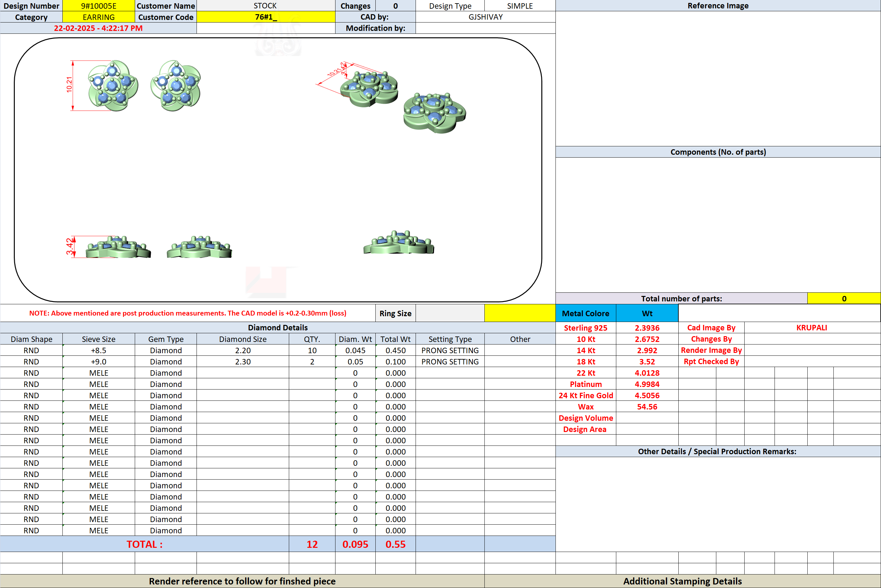Select the EARRING category cell
Viewport: 881px width, 588px height.
click(x=99, y=17)
